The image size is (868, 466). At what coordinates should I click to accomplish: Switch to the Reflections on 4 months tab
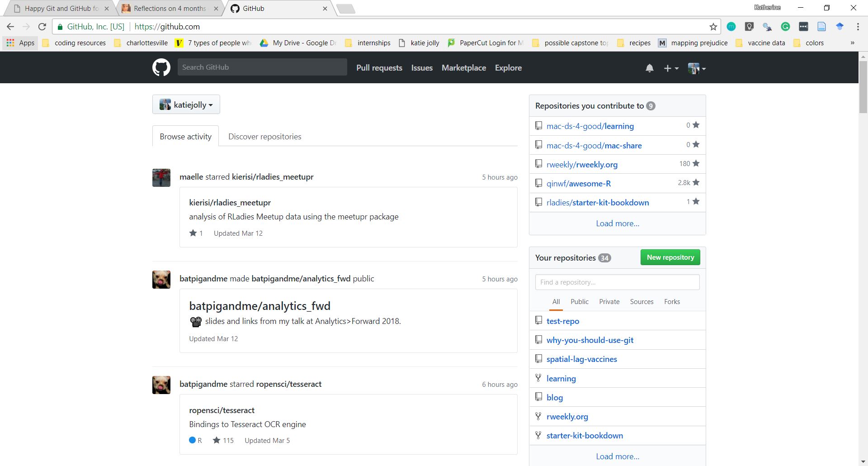(x=170, y=8)
